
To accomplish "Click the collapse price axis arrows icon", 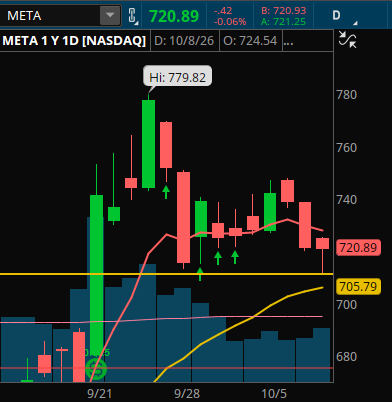I will tap(347, 40).
